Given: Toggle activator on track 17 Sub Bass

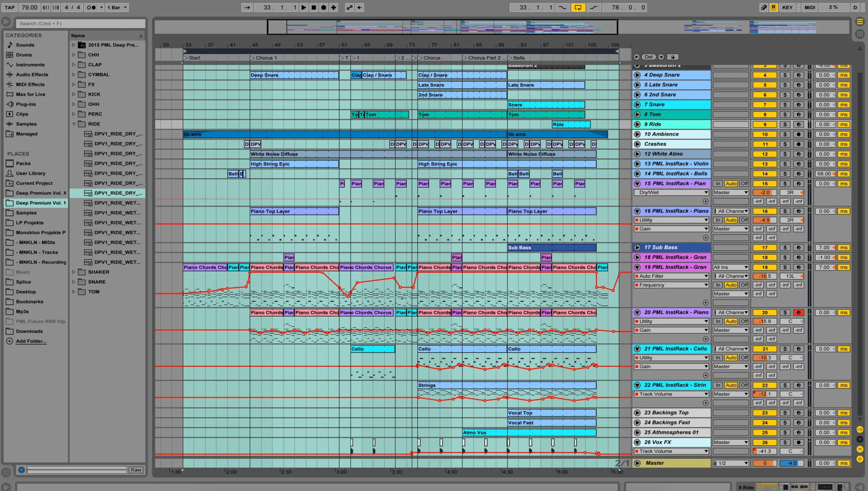Looking at the screenshot, I should point(765,248).
